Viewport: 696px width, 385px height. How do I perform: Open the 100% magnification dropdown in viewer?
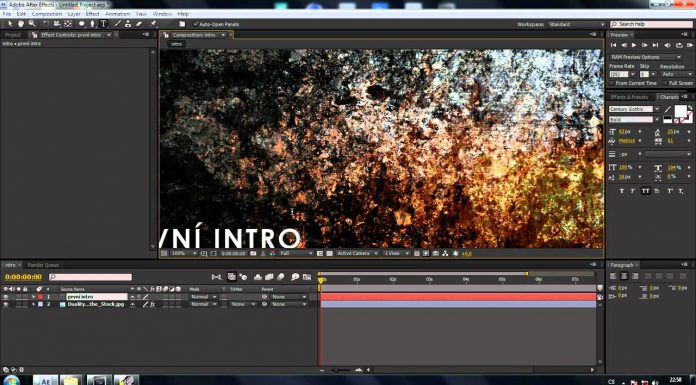184,253
